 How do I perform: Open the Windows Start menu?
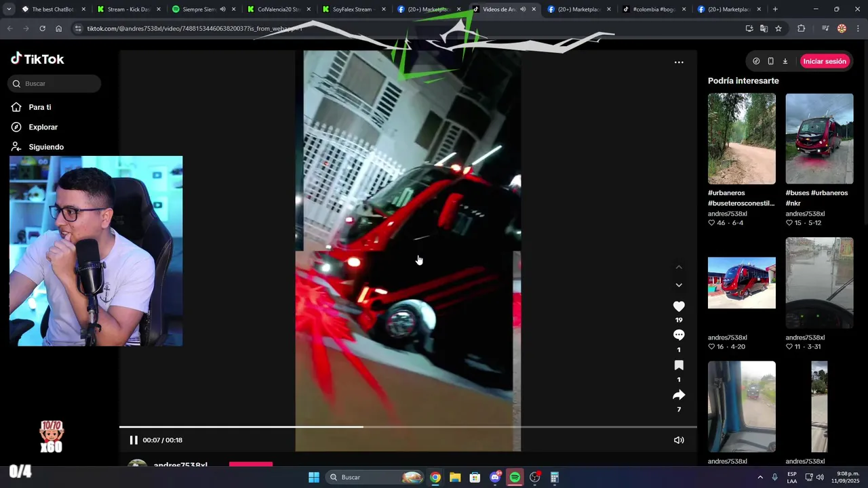(314, 477)
